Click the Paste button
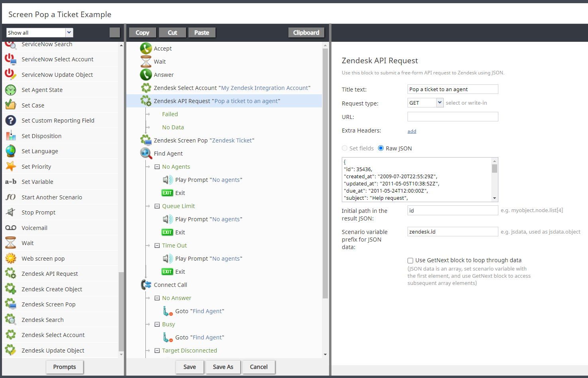The image size is (588, 378). [x=202, y=33]
